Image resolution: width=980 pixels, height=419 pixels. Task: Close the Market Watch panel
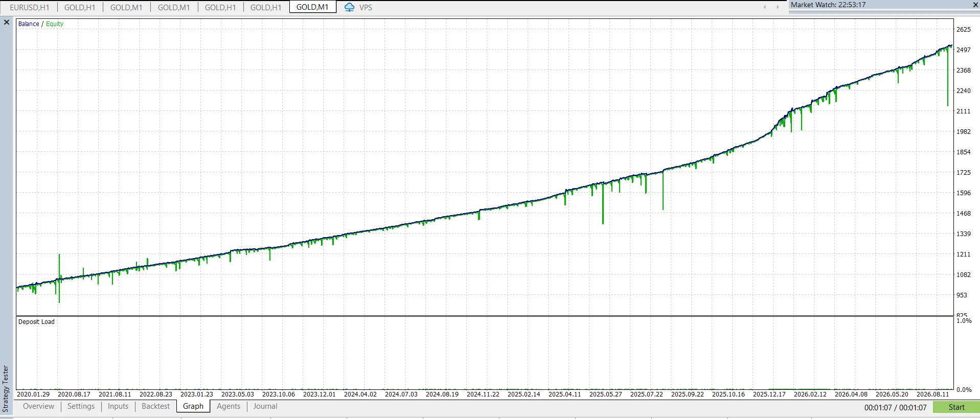pos(975,5)
